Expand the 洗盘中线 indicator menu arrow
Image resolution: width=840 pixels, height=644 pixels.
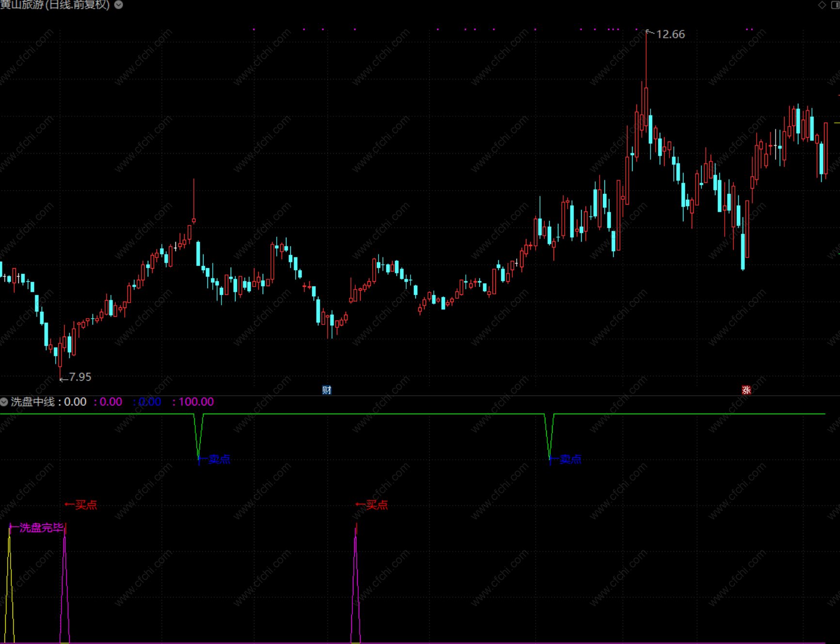coord(4,402)
